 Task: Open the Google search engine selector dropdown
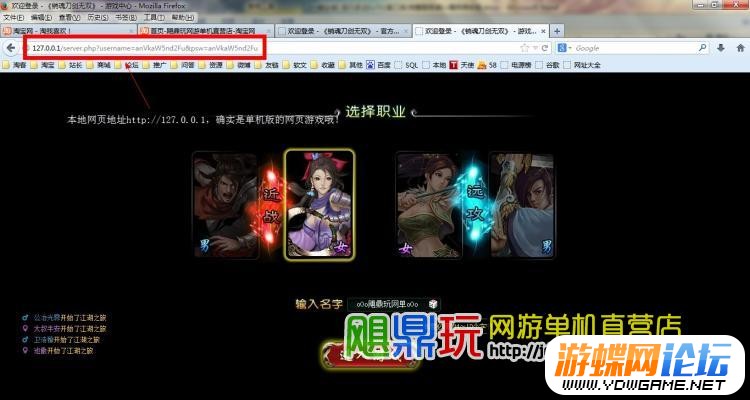click(565, 48)
